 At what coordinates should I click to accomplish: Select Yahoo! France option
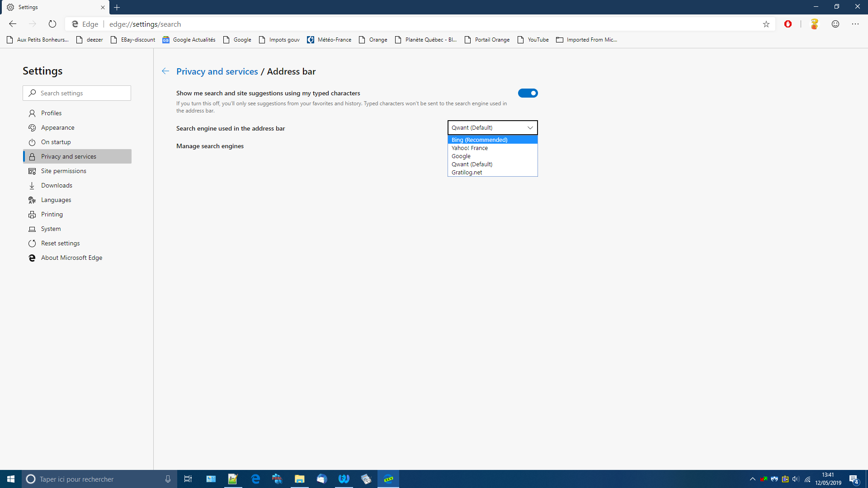[x=493, y=148]
